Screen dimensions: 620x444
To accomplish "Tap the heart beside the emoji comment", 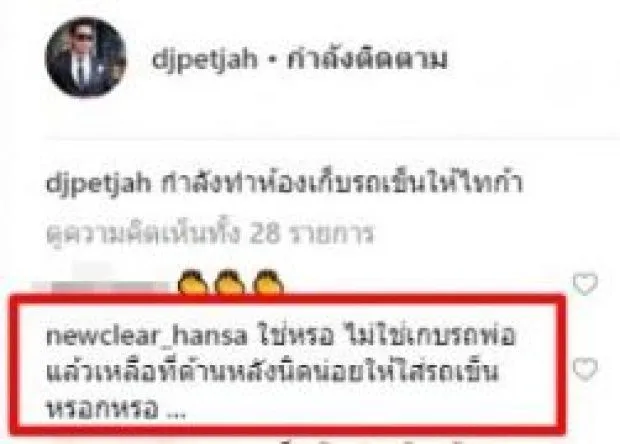I will 586,283.
